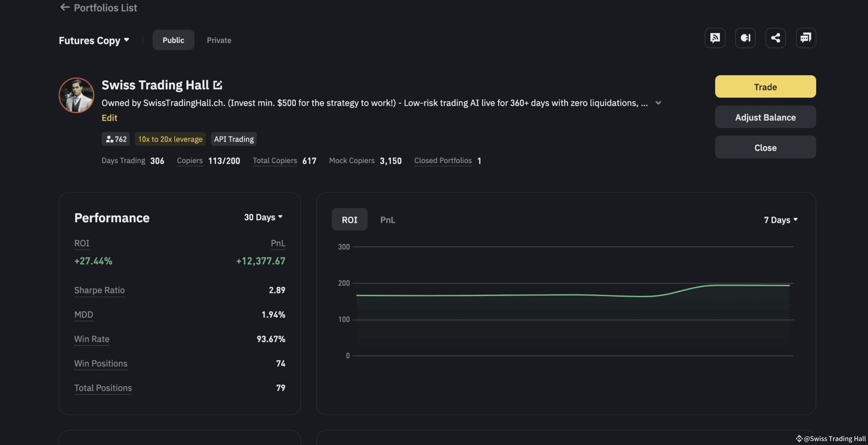Screen dimensions: 868x445
Task: Click the Sharpe Ratio value 2.89
Action: (277, 290)
